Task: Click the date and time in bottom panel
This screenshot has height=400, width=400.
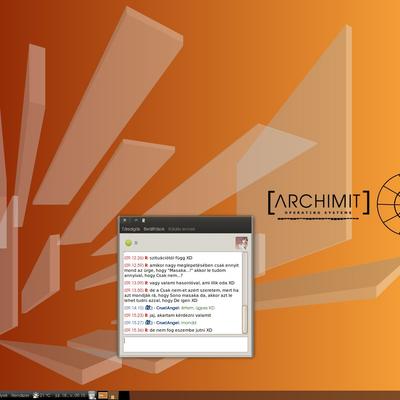Action: pos(70,395)
